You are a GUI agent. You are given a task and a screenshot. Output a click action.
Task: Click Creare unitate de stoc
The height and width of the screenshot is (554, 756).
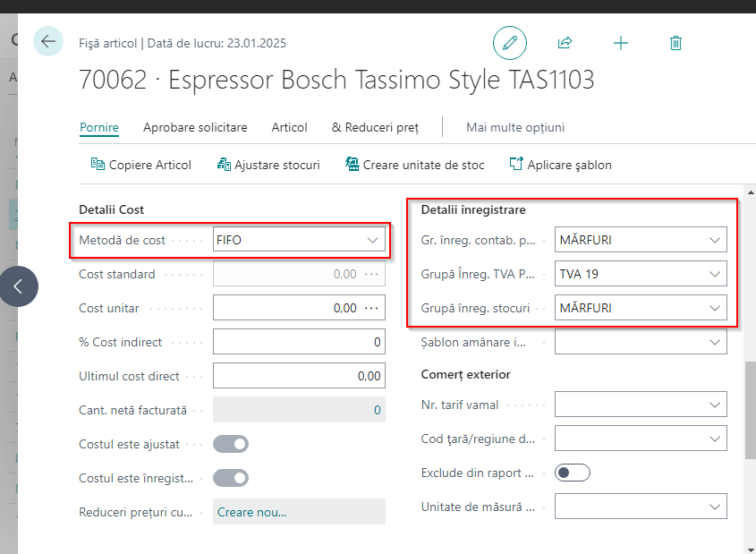click(x=415, y=165)
